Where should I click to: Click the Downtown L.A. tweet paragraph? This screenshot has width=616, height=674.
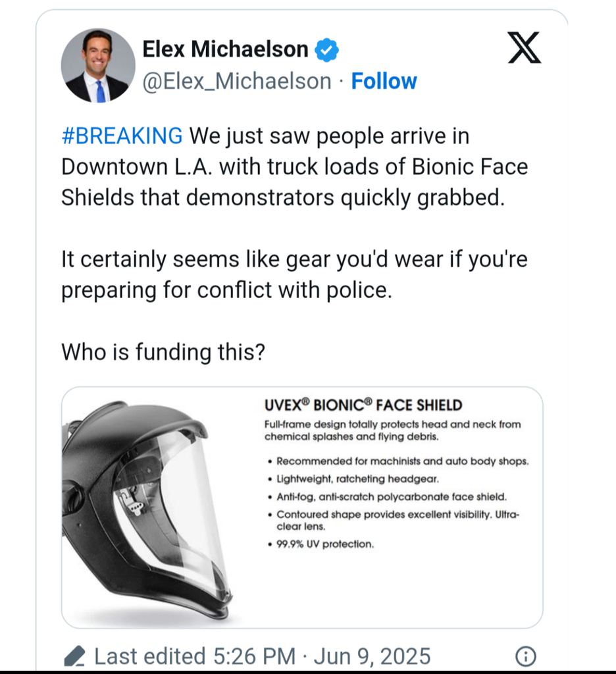point(294,167)
